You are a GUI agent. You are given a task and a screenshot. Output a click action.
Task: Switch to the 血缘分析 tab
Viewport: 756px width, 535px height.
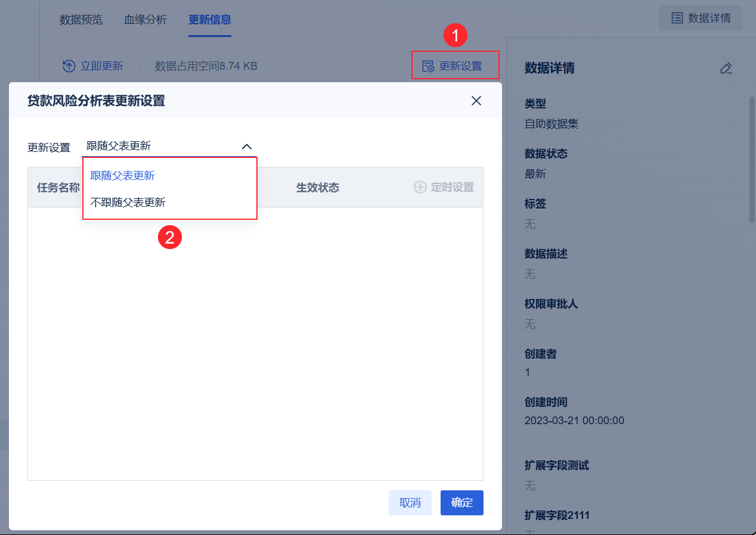pyautogui.click(x=145, y=19)
